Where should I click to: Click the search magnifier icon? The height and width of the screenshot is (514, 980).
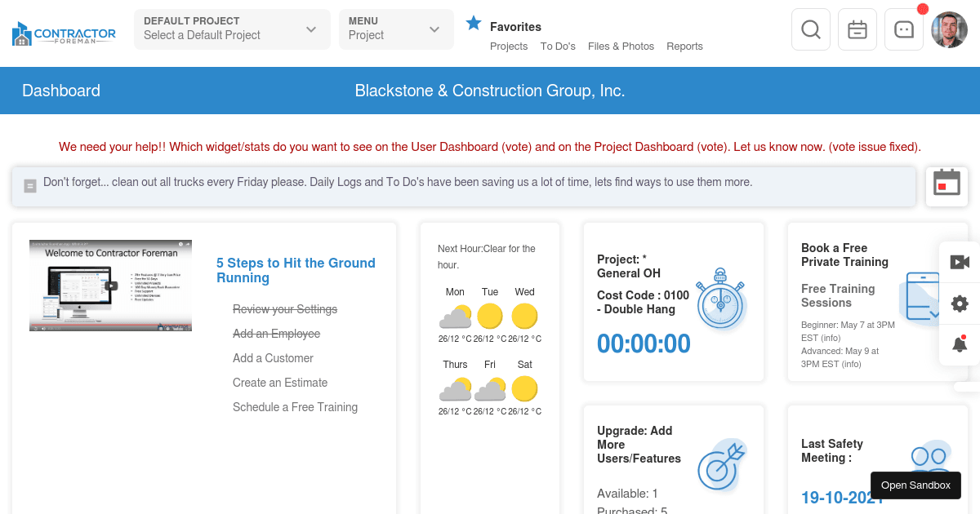tap(810, 30)
